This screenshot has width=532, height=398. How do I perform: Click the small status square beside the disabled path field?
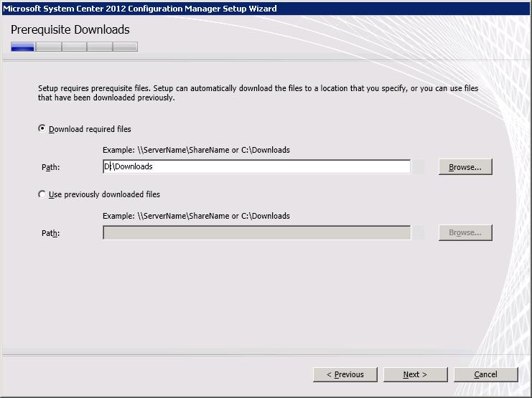coord(419,233)
